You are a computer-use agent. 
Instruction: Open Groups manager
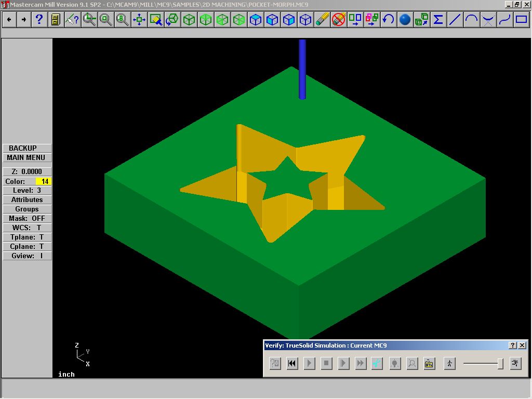[x=27, y=209]
